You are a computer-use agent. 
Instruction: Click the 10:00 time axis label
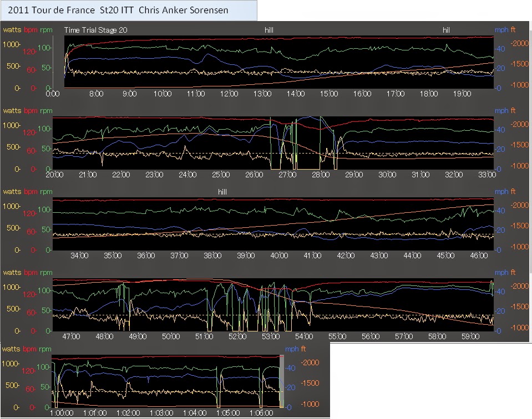(163, 94)
